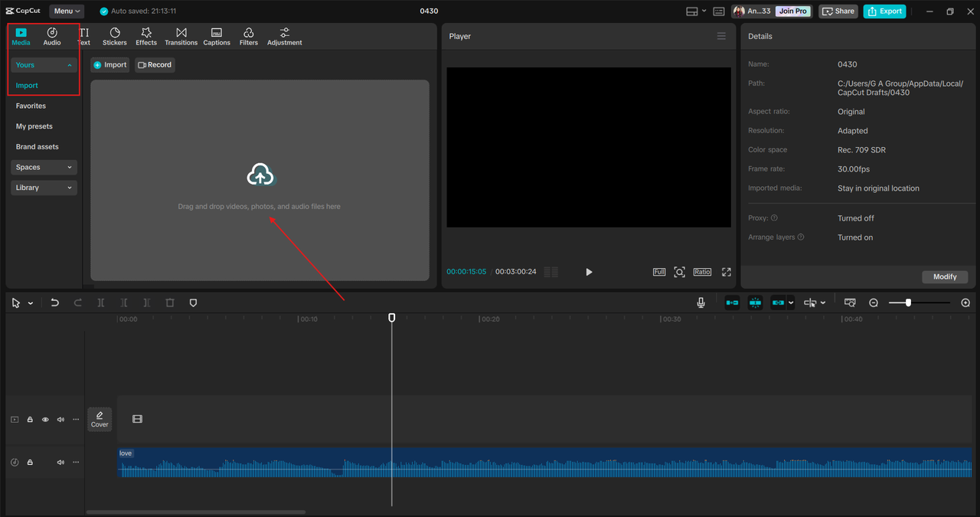Click the Export button
This screenshot has width=980, height=517.
[x=884, y=11]
